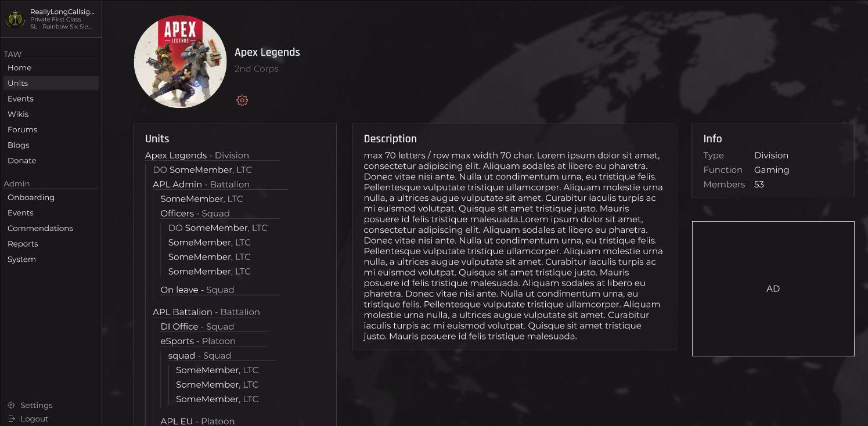This screenshot has width=868, height=426.
Task: Open Events under Admin
Action: tap(20, 213)
